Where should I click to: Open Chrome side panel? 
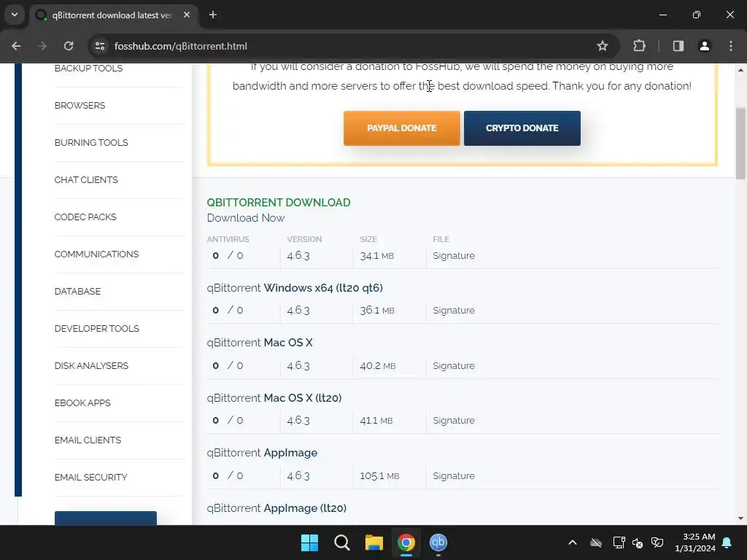point(678,46)
